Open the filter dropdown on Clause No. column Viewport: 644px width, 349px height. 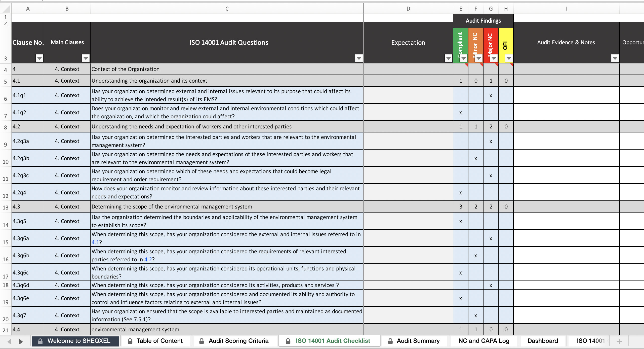click(x=39, y=58)
